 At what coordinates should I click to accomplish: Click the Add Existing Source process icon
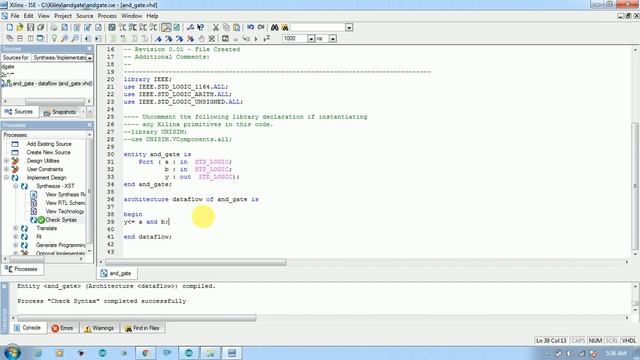coord(15,144)
